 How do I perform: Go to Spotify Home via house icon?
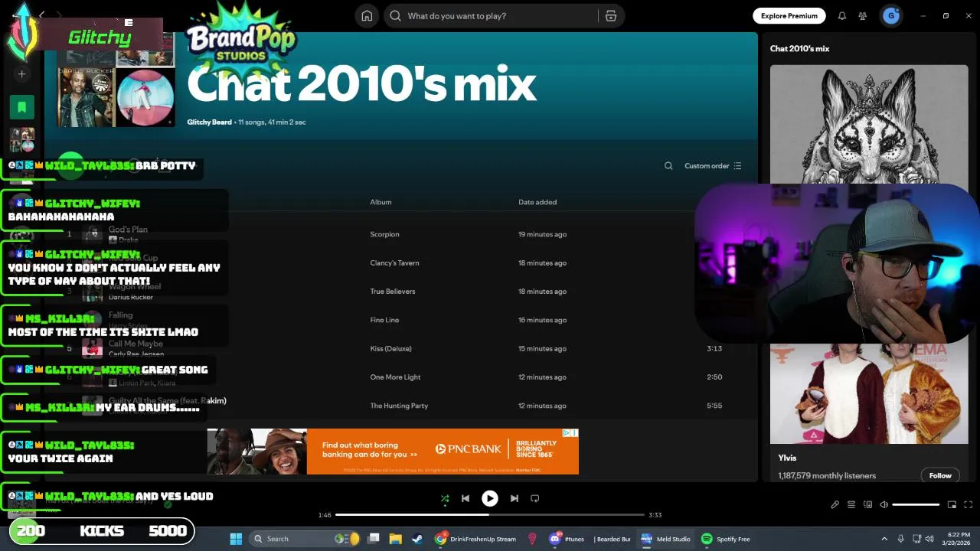(x=367, y=16)
